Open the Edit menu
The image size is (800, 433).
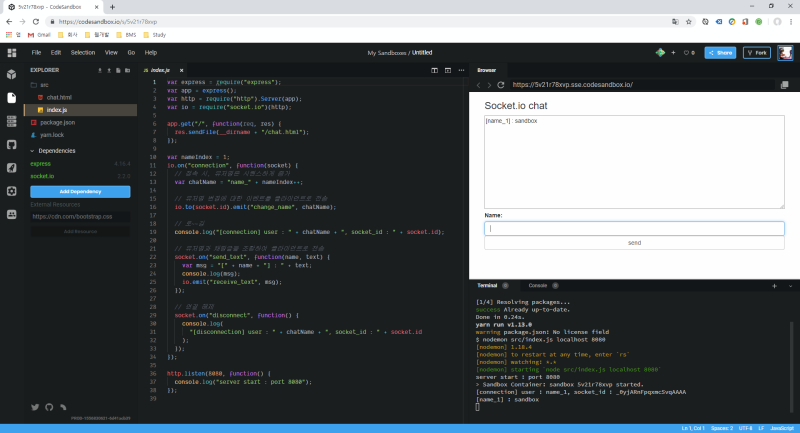pyautogui.click(x=56, y=53)
